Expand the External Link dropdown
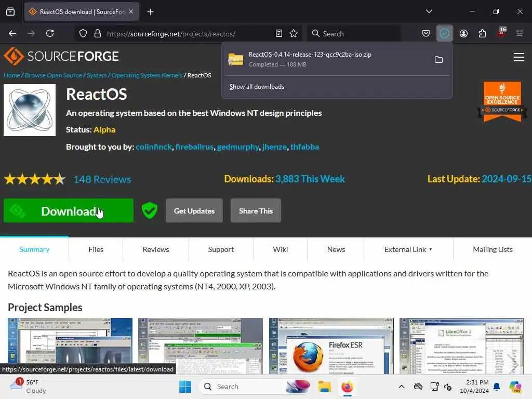This screenshot has width=532, height=399. (x=408, y=249)
